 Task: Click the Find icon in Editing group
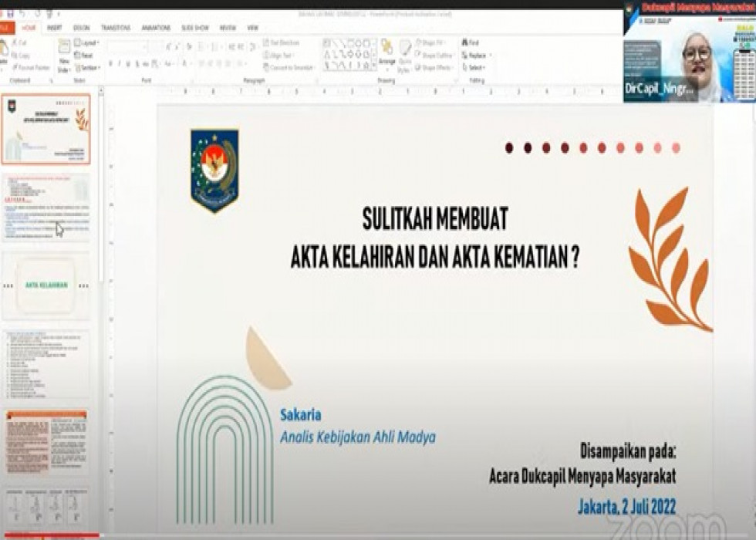click(471, 43)
